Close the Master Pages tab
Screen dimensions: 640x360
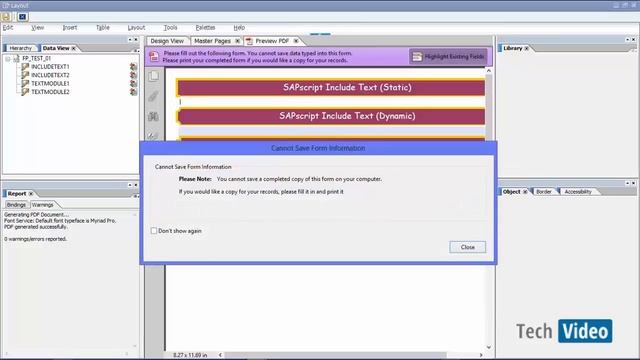tap(238, 41)
